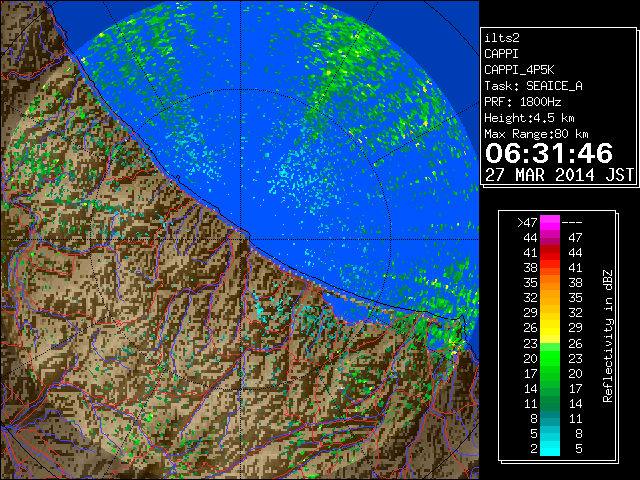Click the 'PRF: 1800Hz' text
Screen dimensions: 640x480
pos(523,102)
